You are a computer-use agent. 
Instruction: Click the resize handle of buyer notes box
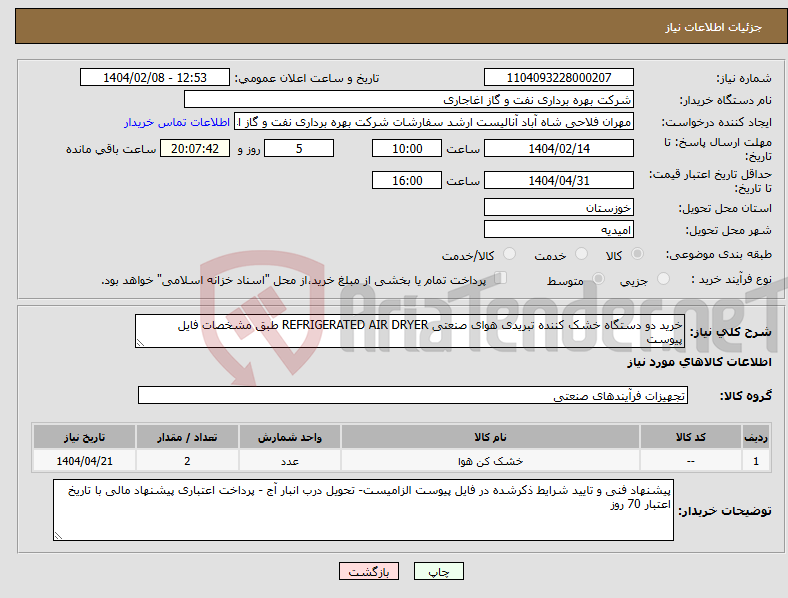[58, 536]
